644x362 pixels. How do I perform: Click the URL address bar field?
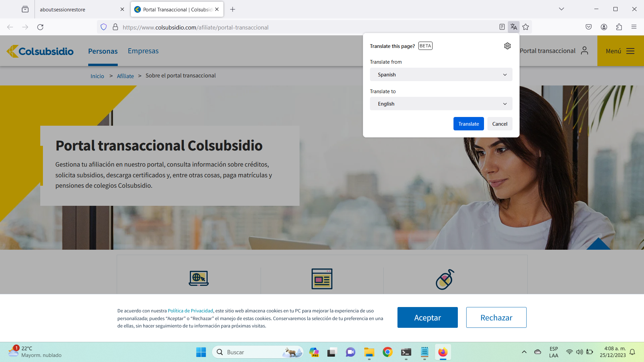coord(302,27)
